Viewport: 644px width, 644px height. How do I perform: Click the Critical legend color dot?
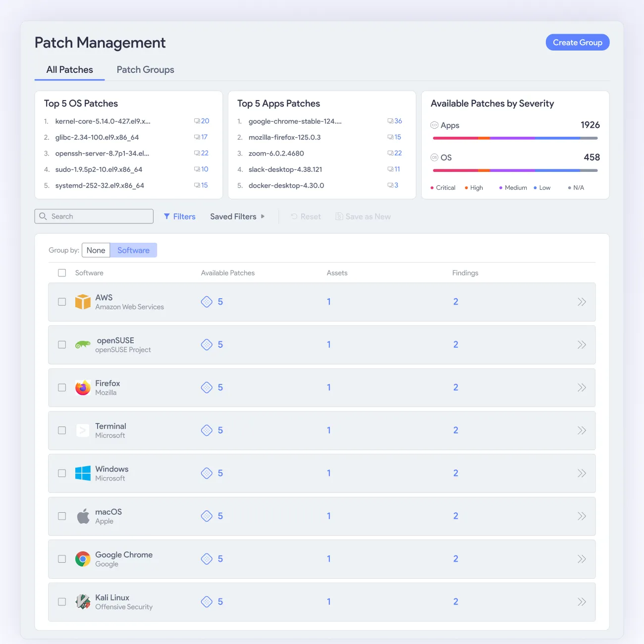pos(432,188)
